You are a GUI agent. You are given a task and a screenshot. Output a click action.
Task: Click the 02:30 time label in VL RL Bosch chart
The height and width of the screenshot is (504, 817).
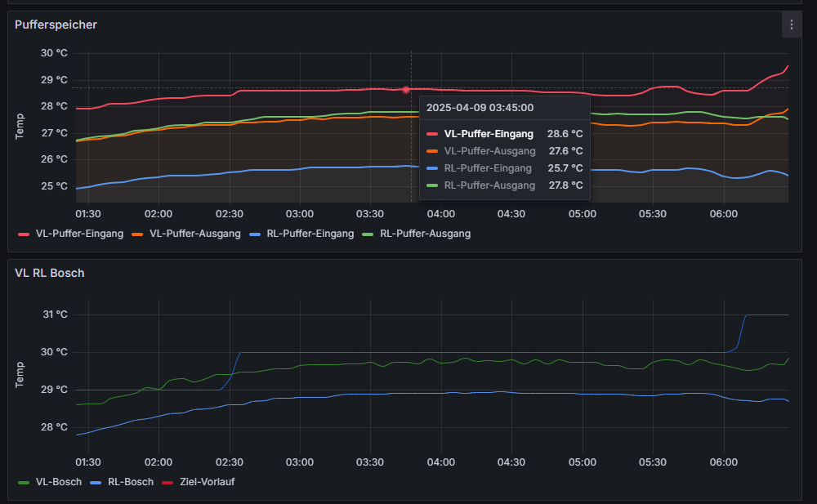(x=230, y=462)
